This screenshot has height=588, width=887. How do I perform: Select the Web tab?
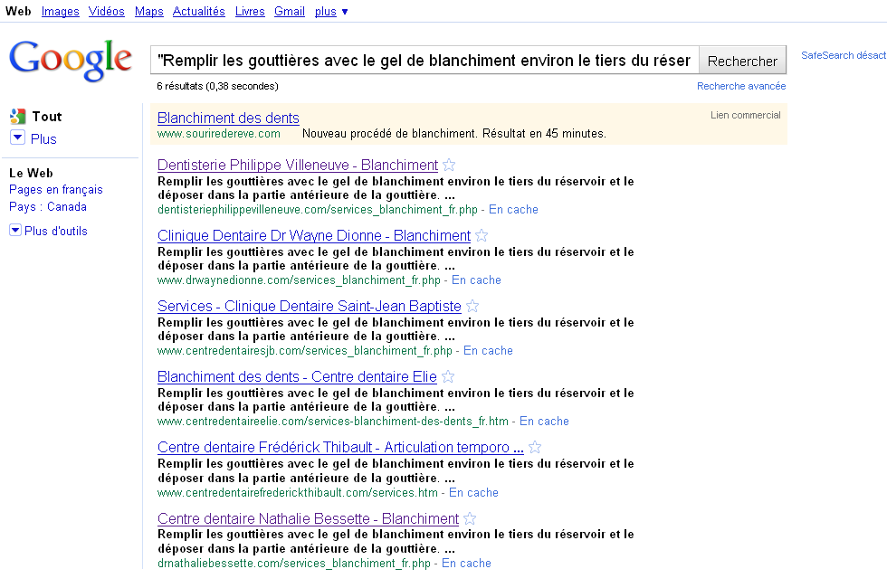point(18,11)
